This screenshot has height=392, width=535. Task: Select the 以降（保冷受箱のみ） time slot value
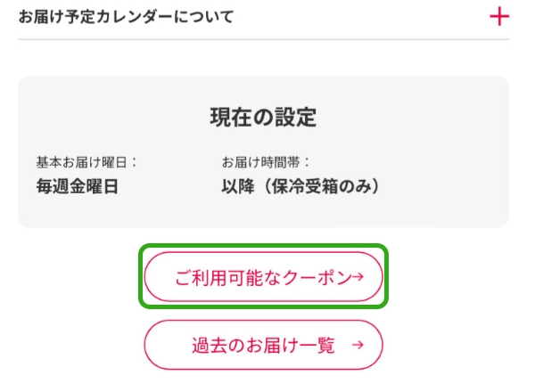[x=300, y=187]
